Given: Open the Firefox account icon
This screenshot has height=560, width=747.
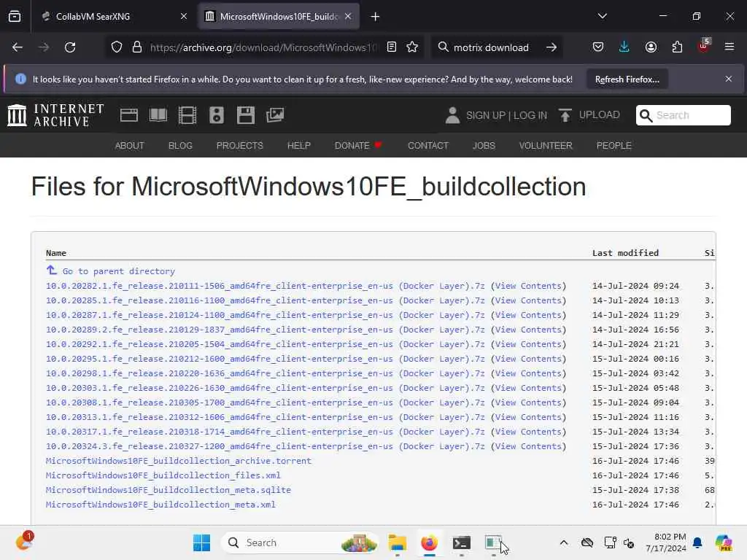Looking at the screenshot, I should point(651,47).
